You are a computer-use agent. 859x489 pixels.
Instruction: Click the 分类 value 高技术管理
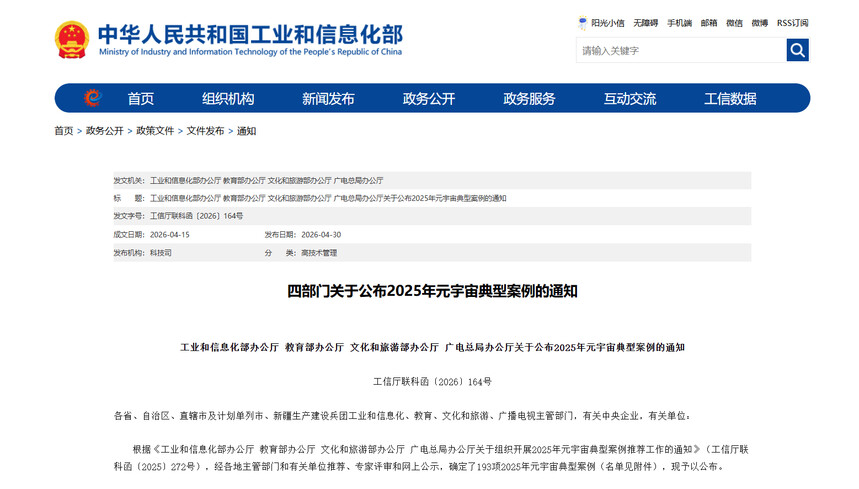(x=319, y=252)
